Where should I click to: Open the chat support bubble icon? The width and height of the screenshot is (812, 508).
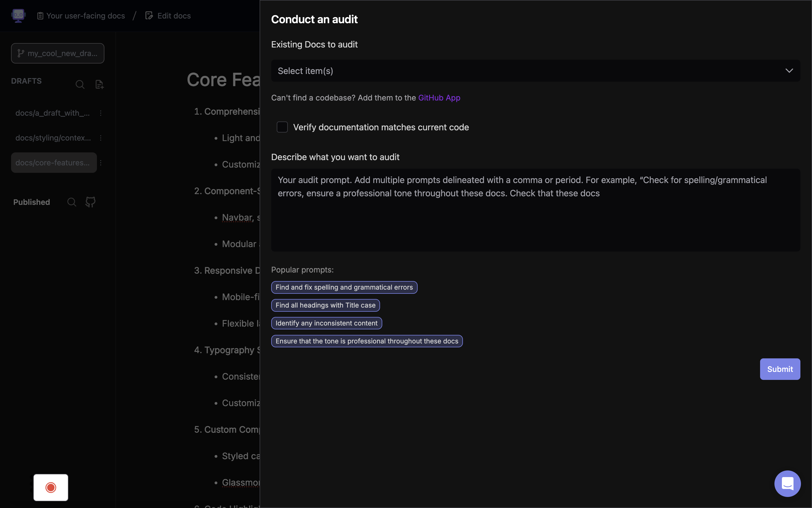787,483
